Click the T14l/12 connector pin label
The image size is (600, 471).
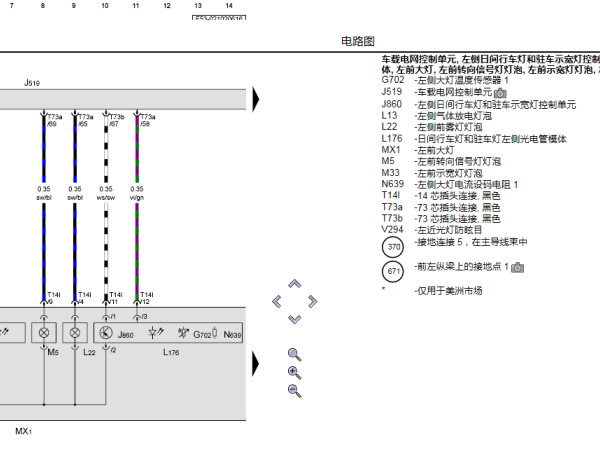point(146,298)
